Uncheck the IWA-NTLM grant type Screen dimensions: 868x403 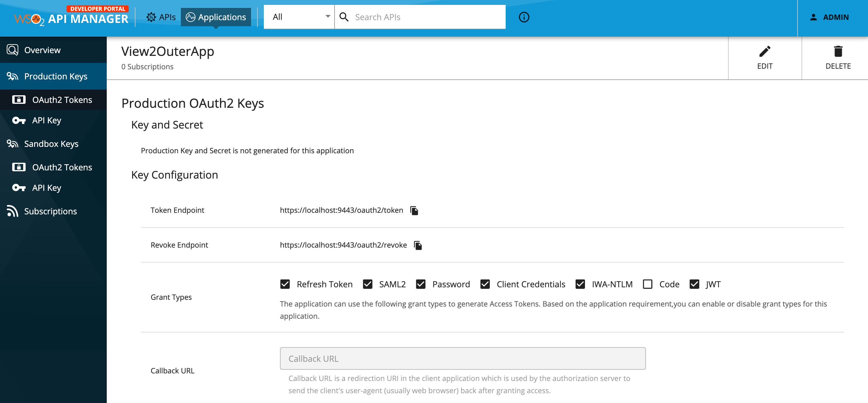point(580,284)
